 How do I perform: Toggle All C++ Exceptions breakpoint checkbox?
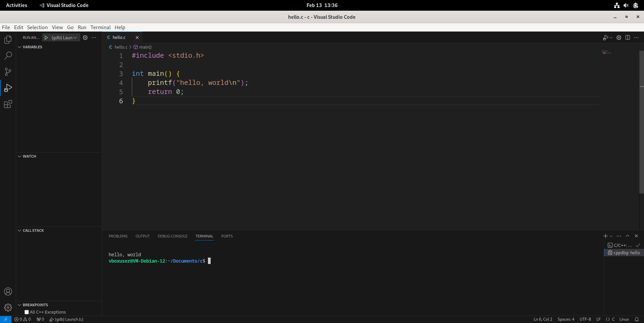tap(26, 312)
